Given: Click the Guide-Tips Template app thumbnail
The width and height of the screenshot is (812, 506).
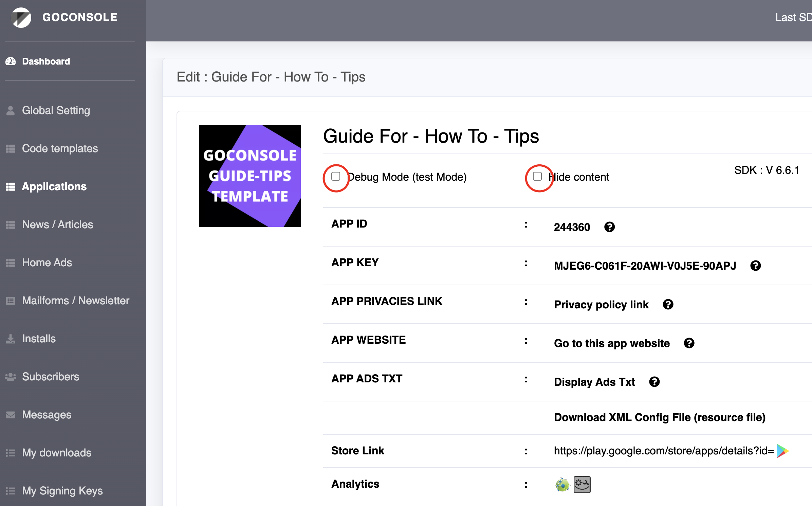Looking at the screenshot, I should (250, 176).
